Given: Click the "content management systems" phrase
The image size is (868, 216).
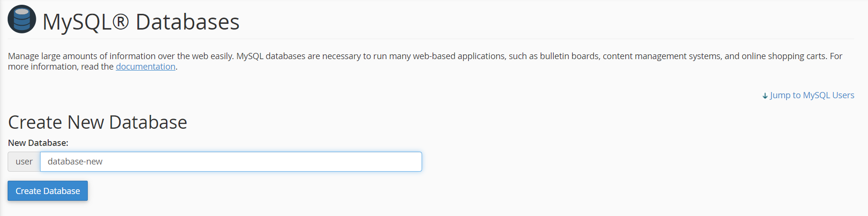Looking at the screenshot, I should click(661, 56).
